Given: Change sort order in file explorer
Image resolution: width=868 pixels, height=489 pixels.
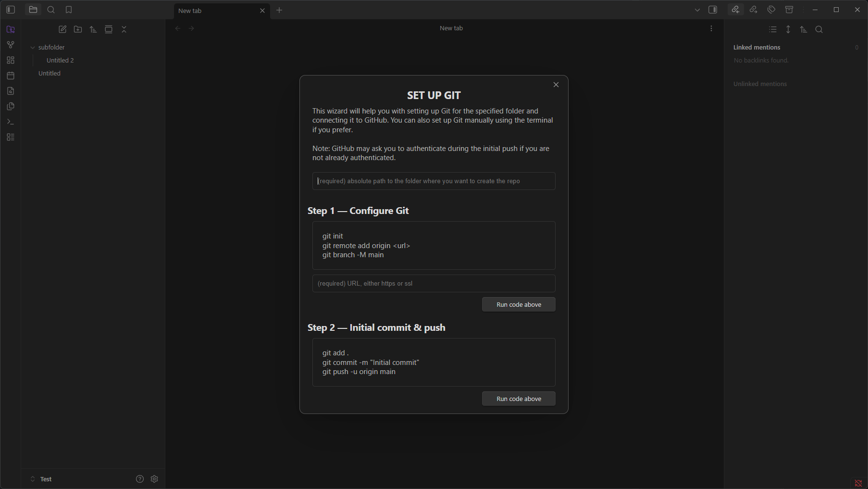Looking at the screenshot, I should tap(93, 29).
